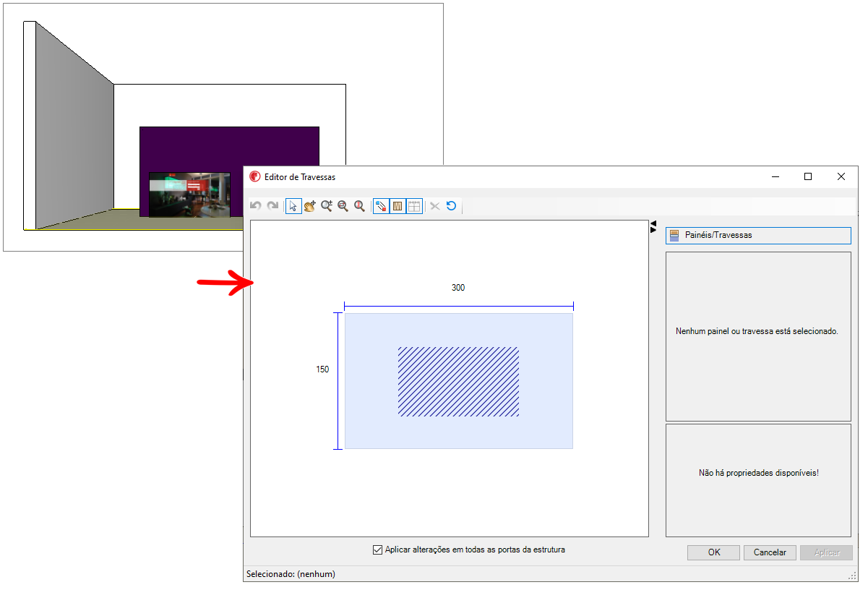
Task: Click the gray X delete icon
Action: tap(435, 206)
